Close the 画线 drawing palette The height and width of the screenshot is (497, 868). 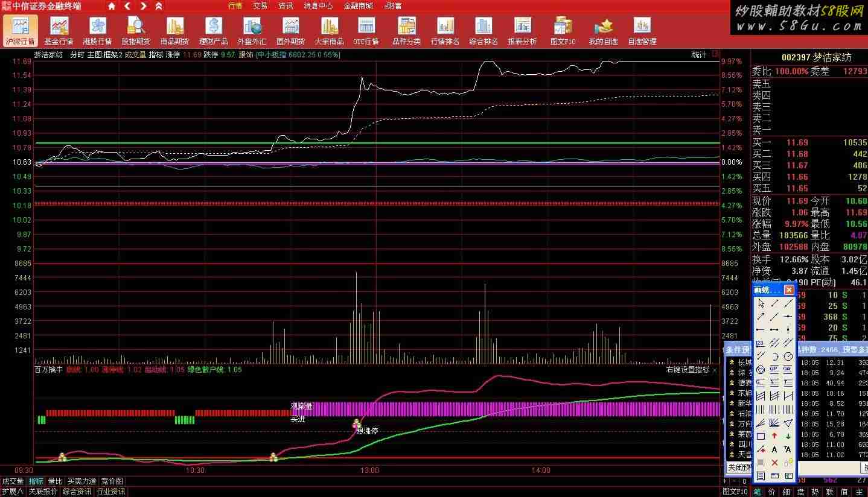coord(789,290)
